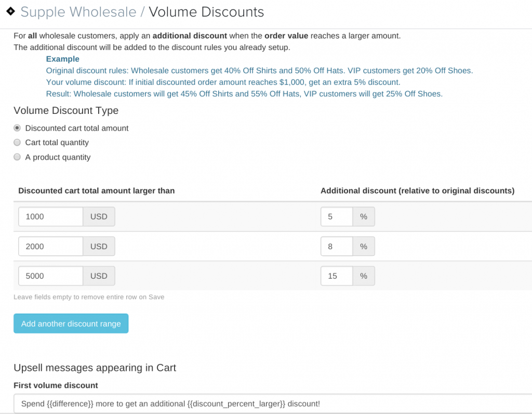532x414 pixels.
Task: Select Cart total quantity radio option
Action: (x=17, y=143)
